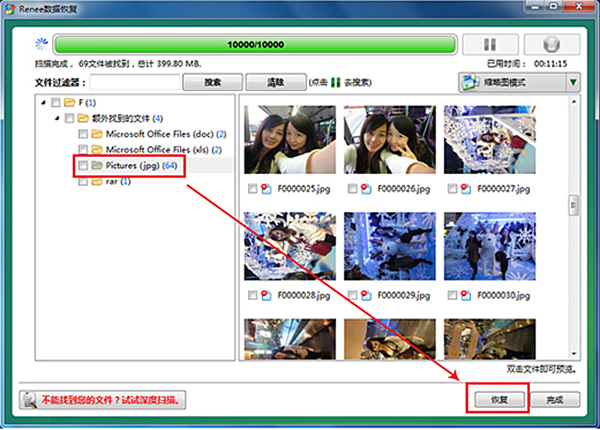Viewport: 600px width, 430px height.
Task: Open the F0000029.jpg thumbnail
Action: [390, 246]
